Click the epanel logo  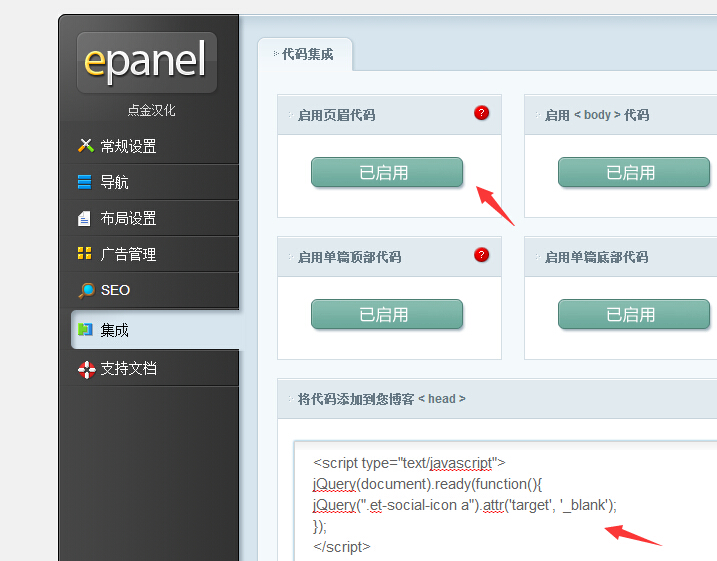tap(146, 62)
